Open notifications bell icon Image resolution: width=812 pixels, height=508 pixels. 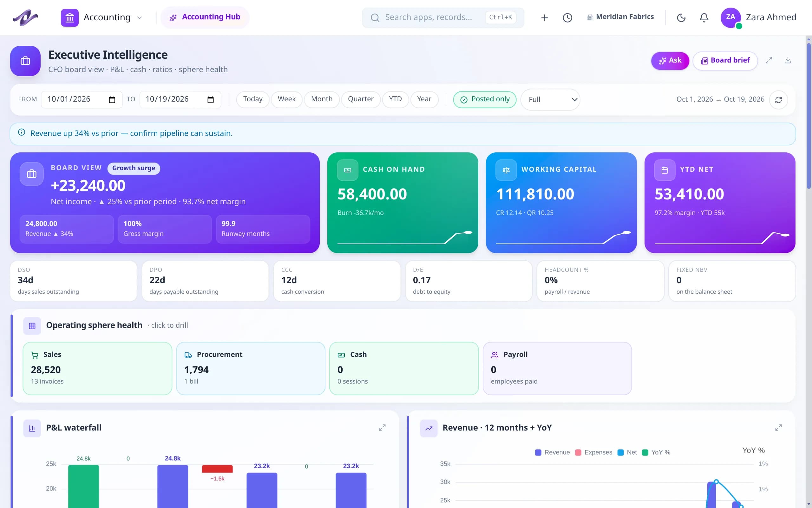click(x=704, y=17)
